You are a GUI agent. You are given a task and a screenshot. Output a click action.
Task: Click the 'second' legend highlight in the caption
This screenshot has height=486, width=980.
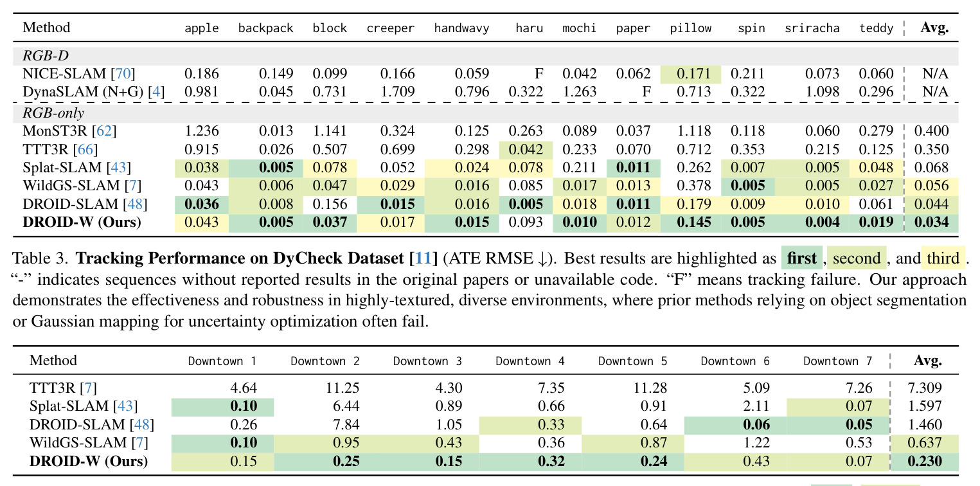[x=857, y=260]
